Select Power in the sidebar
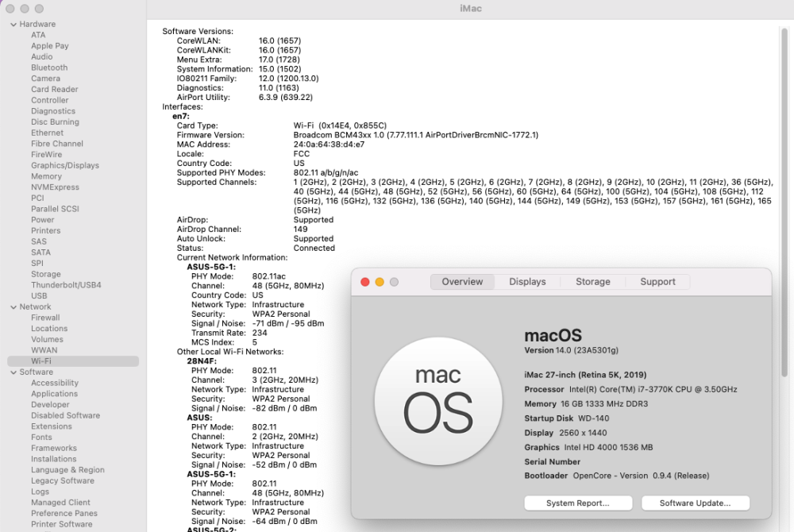 43,220
